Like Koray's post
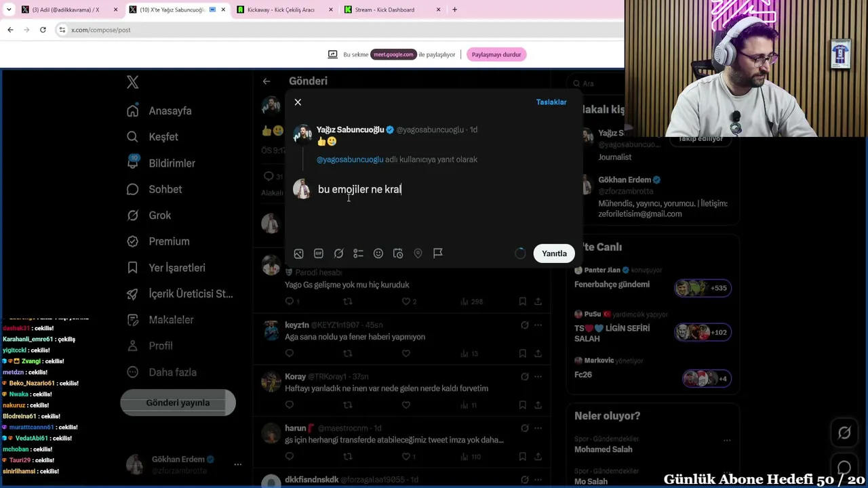The width and height of the screenshot is (868, 488). pos(406,405)
